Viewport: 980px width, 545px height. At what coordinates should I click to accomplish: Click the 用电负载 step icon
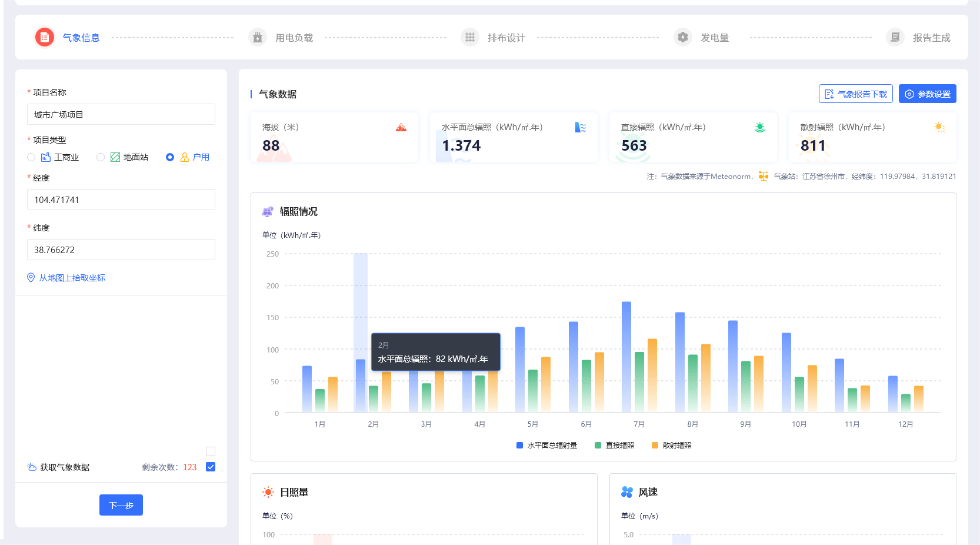[x=258, y=37]
